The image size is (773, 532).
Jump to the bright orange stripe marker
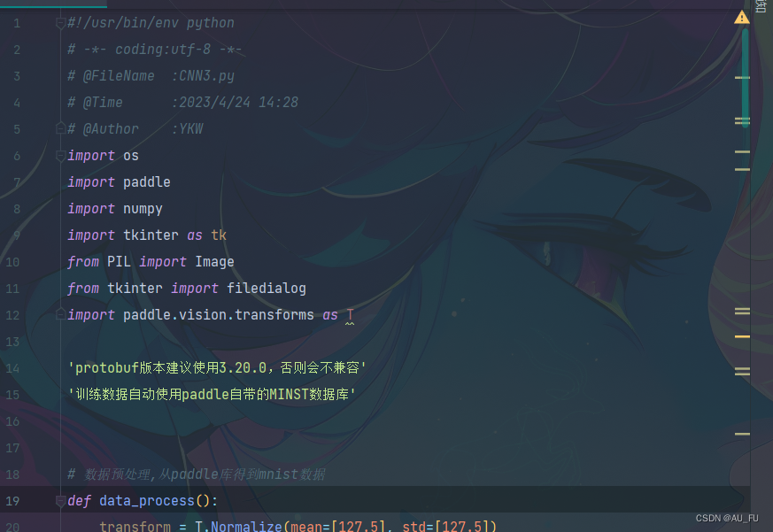coord(742,336)
